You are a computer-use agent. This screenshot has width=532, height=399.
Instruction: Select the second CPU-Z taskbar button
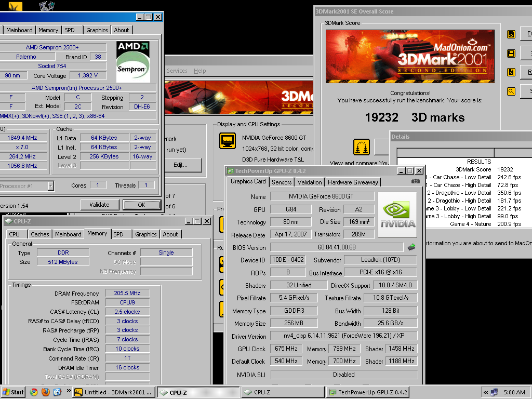tap(283, 393)
